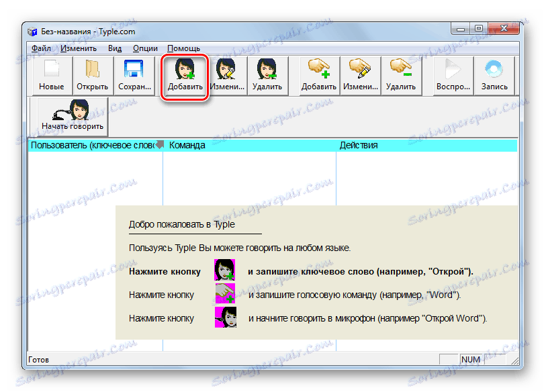Edit command with hand pencil Измени... button
Screen dimensions: 546x392
[361, 75]
